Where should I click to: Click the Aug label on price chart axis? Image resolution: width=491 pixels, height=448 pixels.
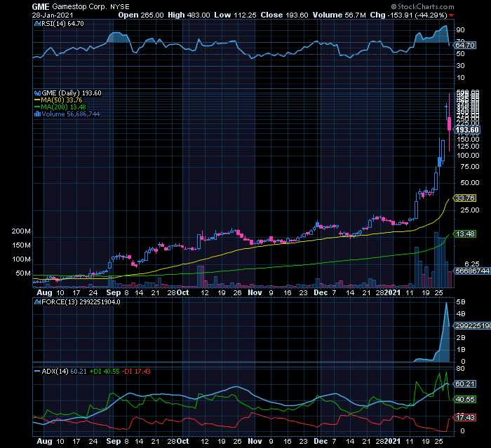click(44, 293)
